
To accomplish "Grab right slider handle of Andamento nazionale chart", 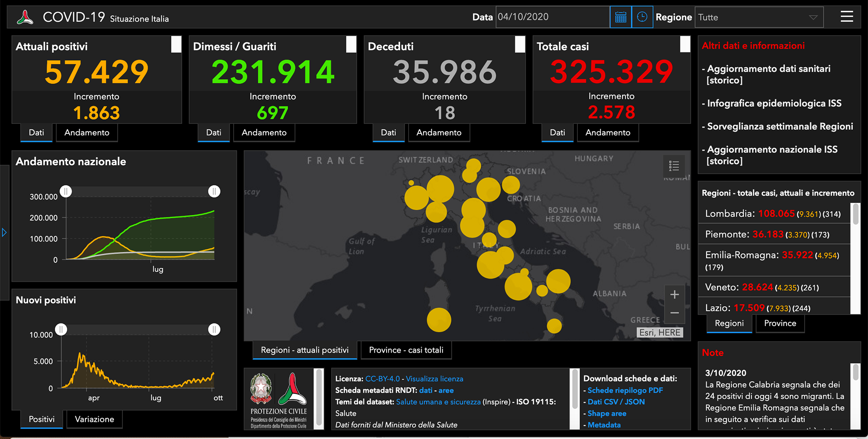I will click(x=214, y=191).
